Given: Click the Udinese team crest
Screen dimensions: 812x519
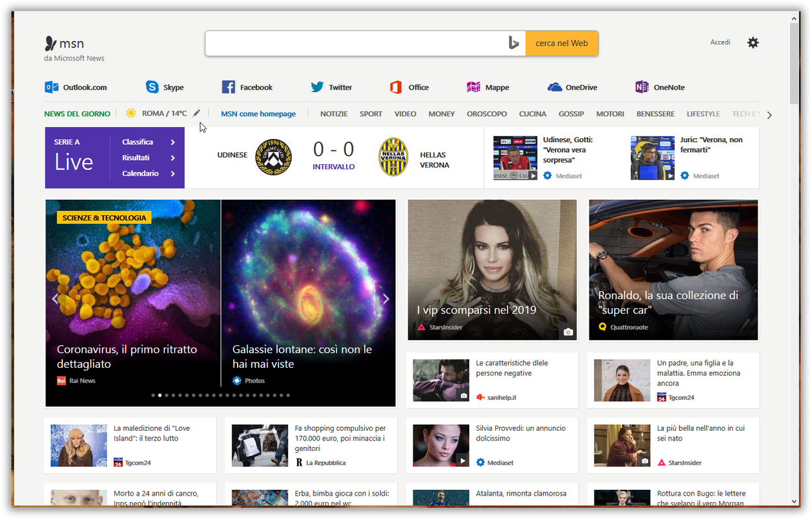Looking at the screenshot, I should [273, 157].
